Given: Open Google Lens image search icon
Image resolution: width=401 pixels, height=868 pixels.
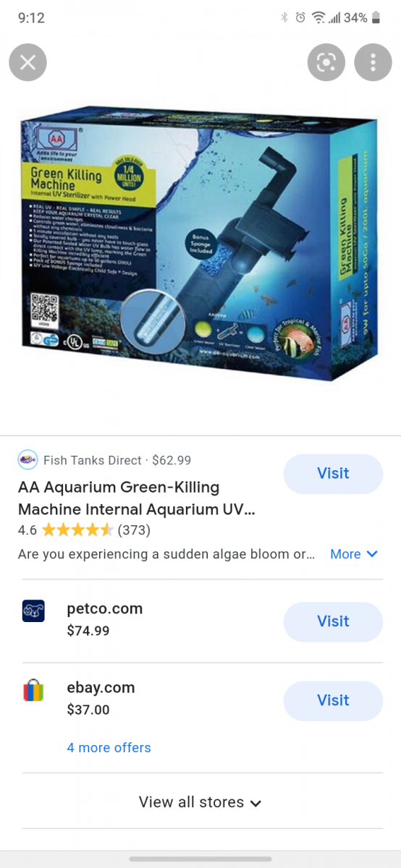Looking at the screenshot, I should click(326, 62).
